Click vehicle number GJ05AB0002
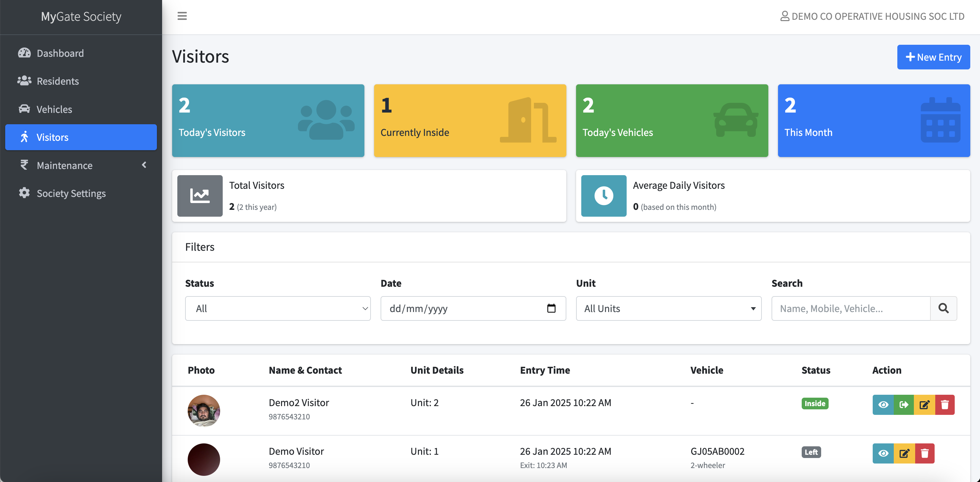This screenshot has height=482, width=980. [717, 451]
